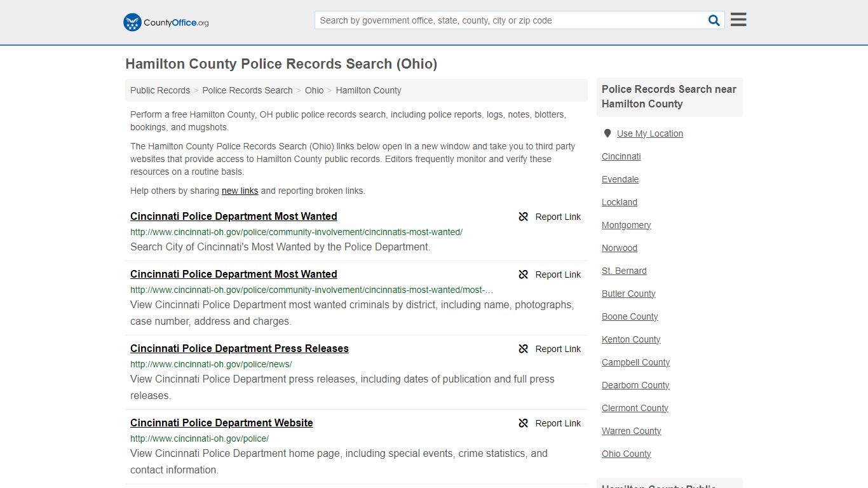Visit the police/news/ URL
Screen dimensions: 868x488
(211, 364)
